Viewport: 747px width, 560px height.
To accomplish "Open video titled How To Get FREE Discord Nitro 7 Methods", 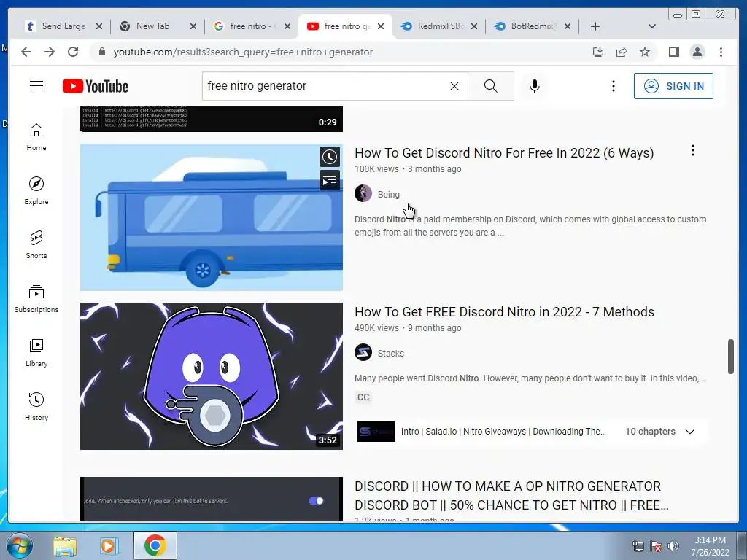I will (x=504, y=312).
